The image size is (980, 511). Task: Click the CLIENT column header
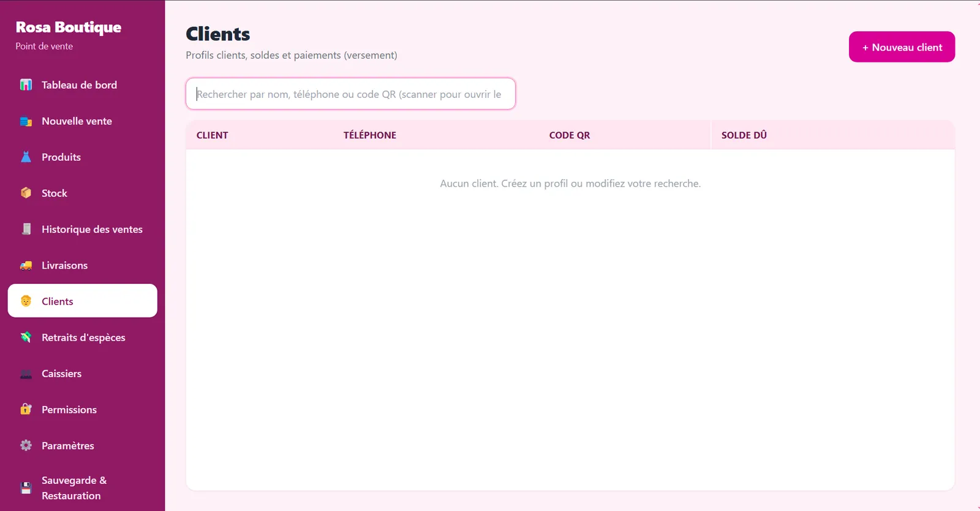[x=212, y=135]
